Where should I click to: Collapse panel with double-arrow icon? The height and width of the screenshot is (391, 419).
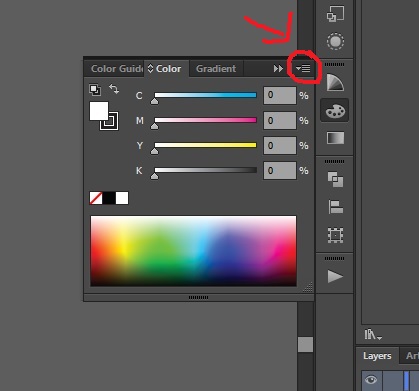(x=278, y=69)
